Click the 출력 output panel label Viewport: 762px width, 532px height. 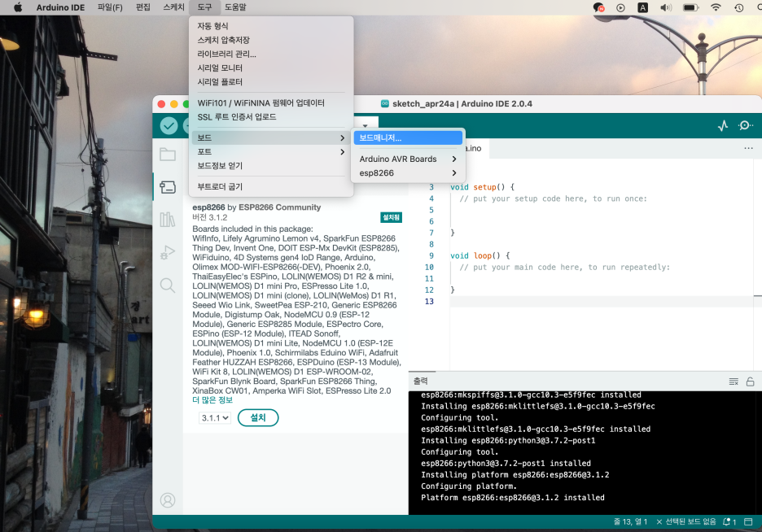[x=420, y=381]
